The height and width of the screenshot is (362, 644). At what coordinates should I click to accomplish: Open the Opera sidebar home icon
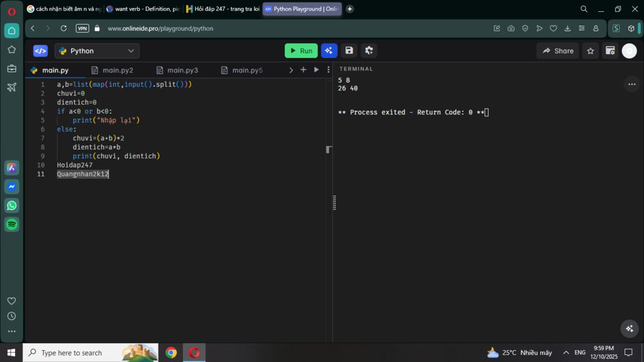tap(11, 31)
